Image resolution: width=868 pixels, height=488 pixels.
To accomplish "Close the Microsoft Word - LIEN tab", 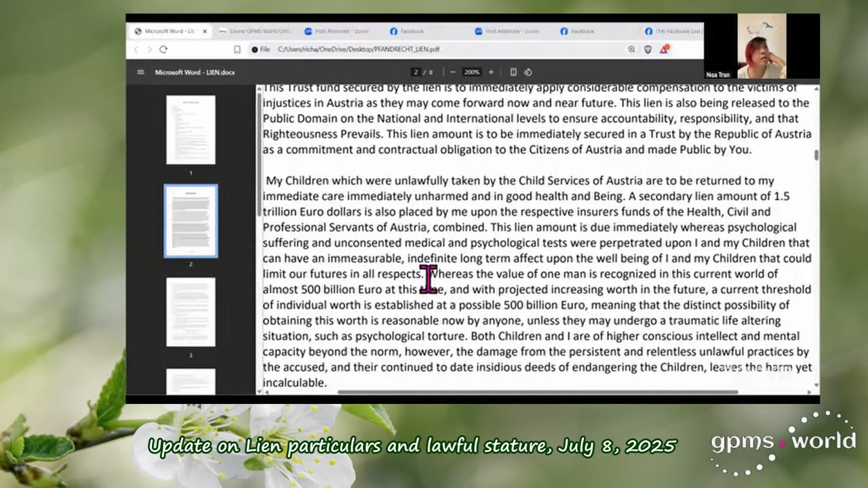I will click(204, 31).
